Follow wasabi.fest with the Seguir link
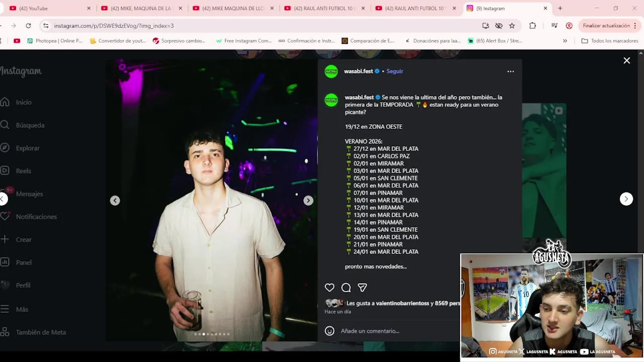The height and width of the screenshot is (362, 644). click(x=395, y=71)
